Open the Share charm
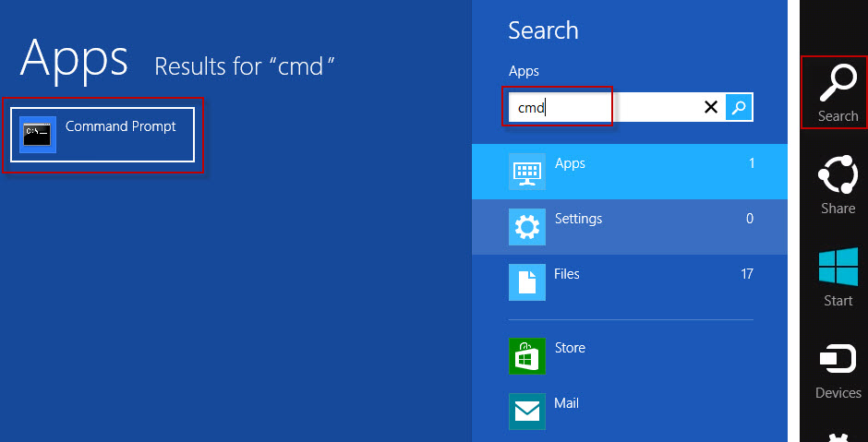The height and width of the screenshot is (442, 868). (838, 185)
